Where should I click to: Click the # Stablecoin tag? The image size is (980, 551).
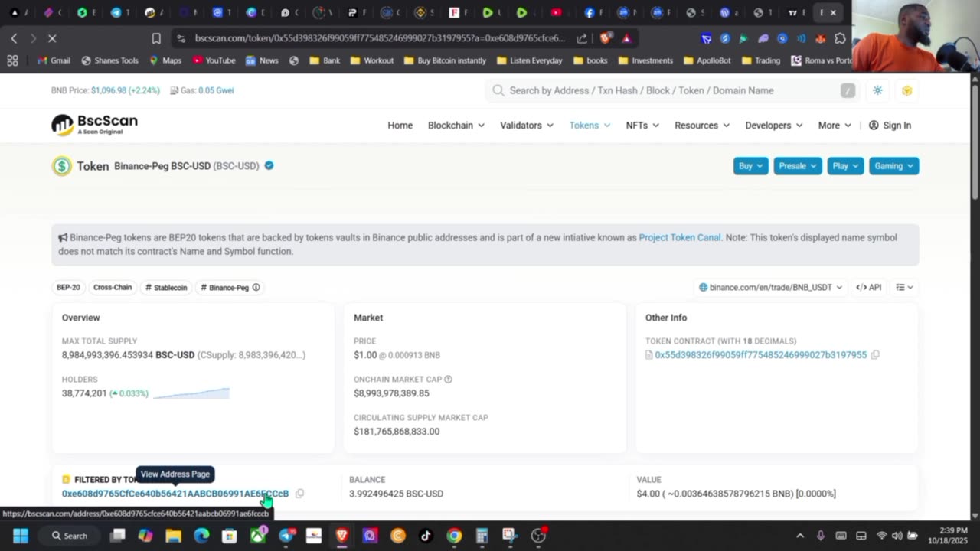[x=166, y=288]
